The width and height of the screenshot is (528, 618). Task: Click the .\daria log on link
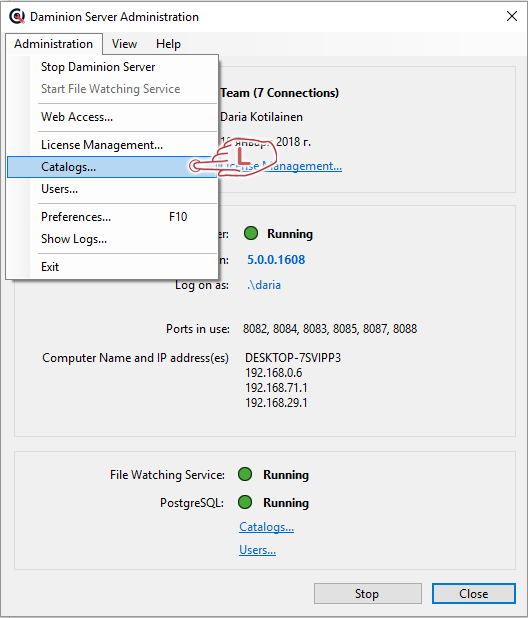(x=264, y=285)
